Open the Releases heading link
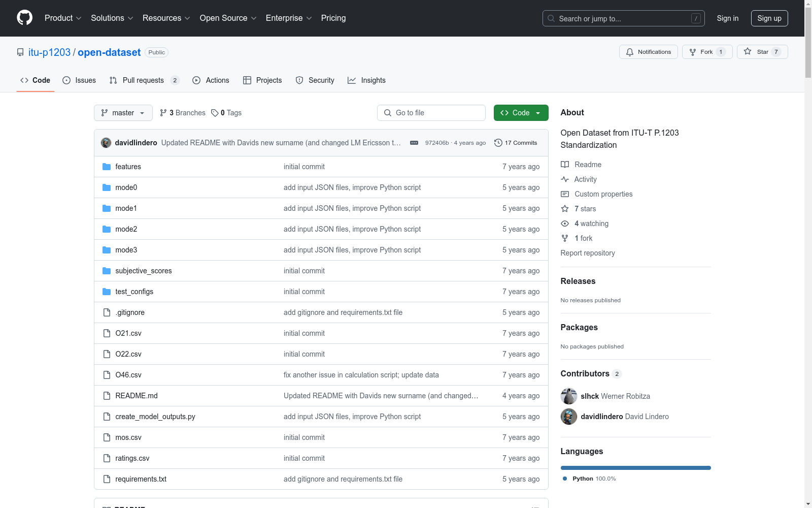The width and height of the screenshot is (812, 508). [578, 281]
